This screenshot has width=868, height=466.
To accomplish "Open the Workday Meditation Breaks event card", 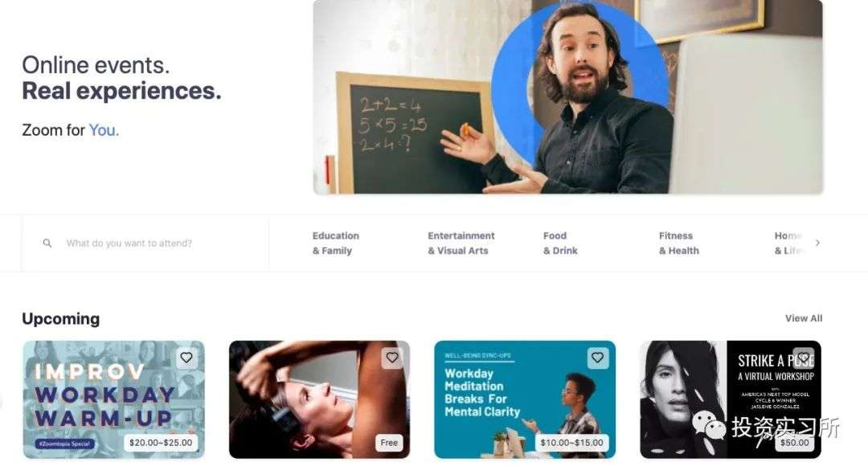I will click(x=525, y=399).
